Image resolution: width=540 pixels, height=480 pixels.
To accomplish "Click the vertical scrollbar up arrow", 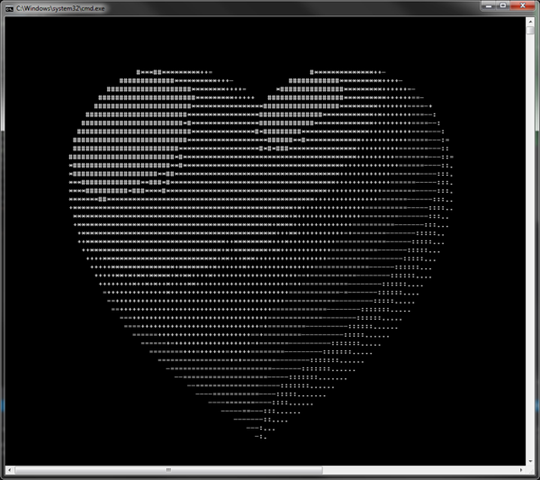I will coord(530,21).
